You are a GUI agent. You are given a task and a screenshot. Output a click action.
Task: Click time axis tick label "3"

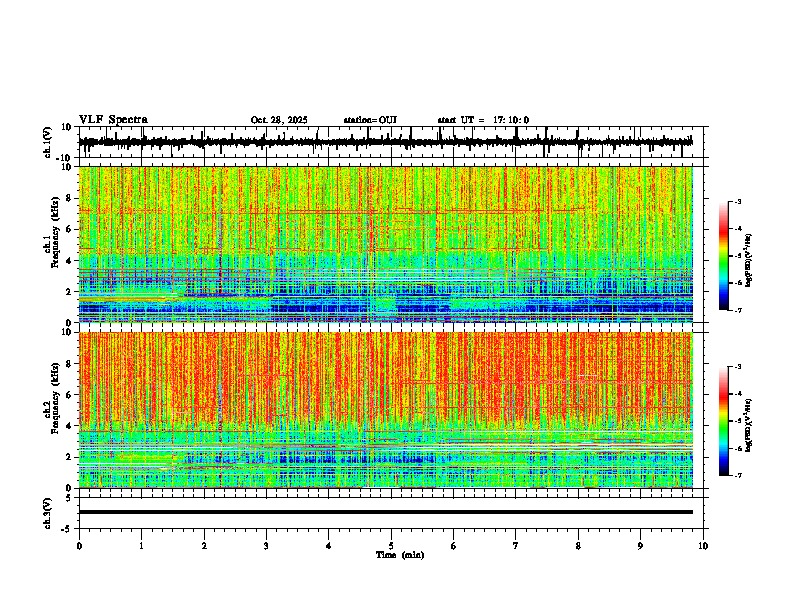(266, 546)
